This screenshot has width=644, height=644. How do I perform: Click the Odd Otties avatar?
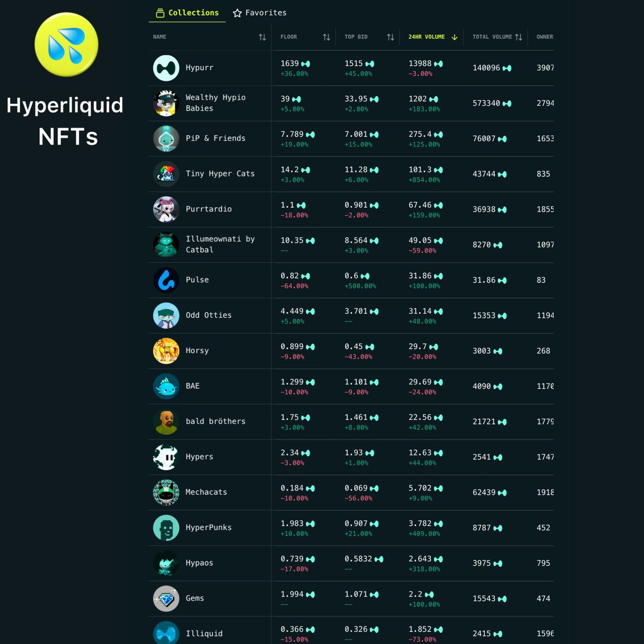tap(166, 316)
